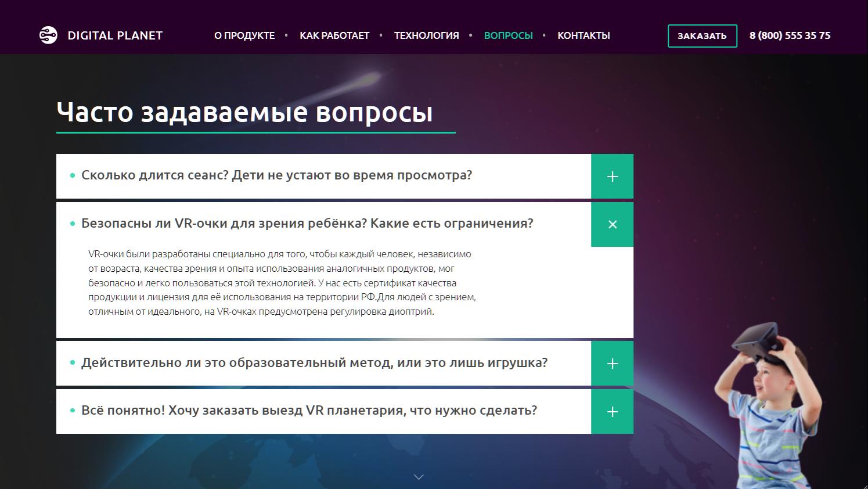Click the down chevron arrow at page bottom
This screenshot has width=868, height=489.
419,477
